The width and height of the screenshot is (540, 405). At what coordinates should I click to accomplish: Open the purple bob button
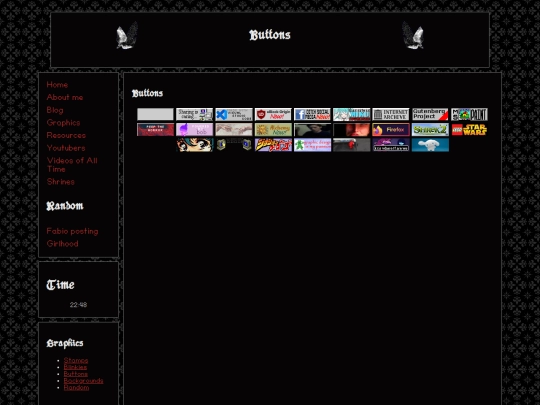195,130
